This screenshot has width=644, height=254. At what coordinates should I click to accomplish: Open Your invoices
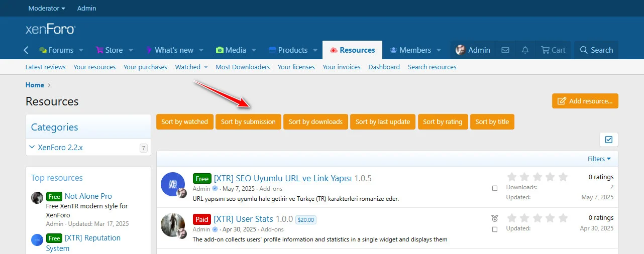tap(342, 67)
